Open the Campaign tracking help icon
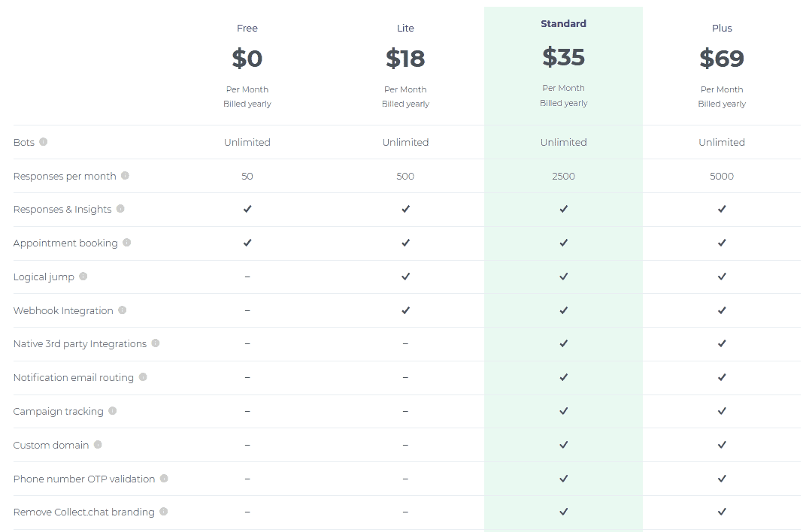Image resolution: width=809 pixels, height=532 pixels. point(112,411)
